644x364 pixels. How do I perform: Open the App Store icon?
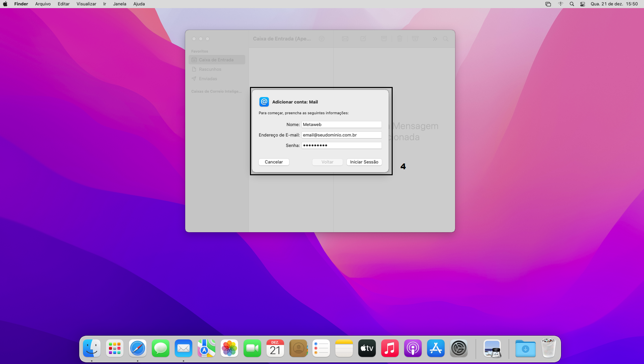(x=436, y=348)
